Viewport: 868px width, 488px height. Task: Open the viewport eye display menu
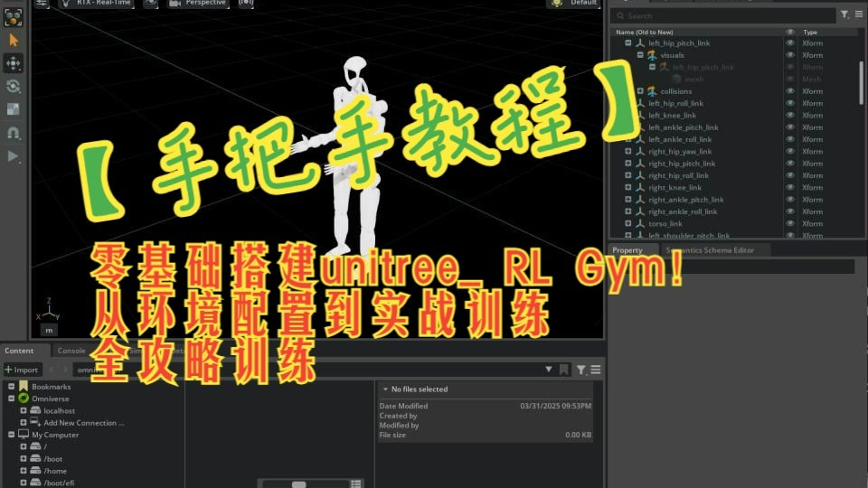[x=151, y=4]
